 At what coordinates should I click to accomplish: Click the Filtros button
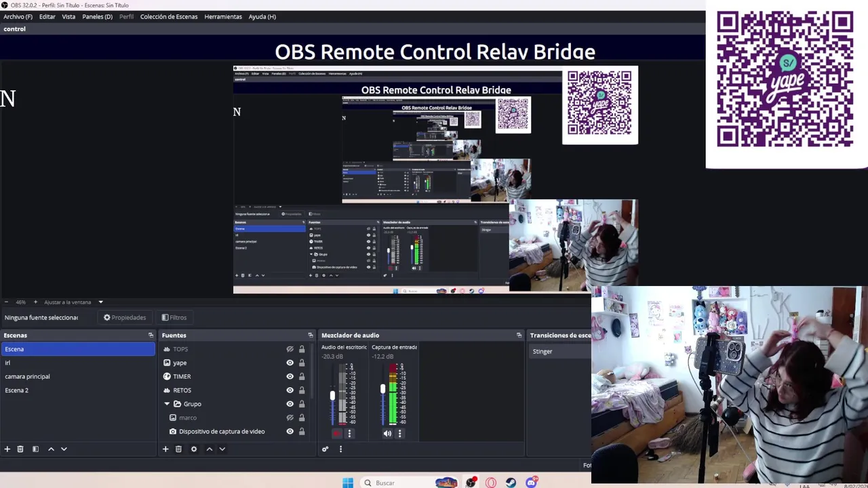[x=174, y=317]
